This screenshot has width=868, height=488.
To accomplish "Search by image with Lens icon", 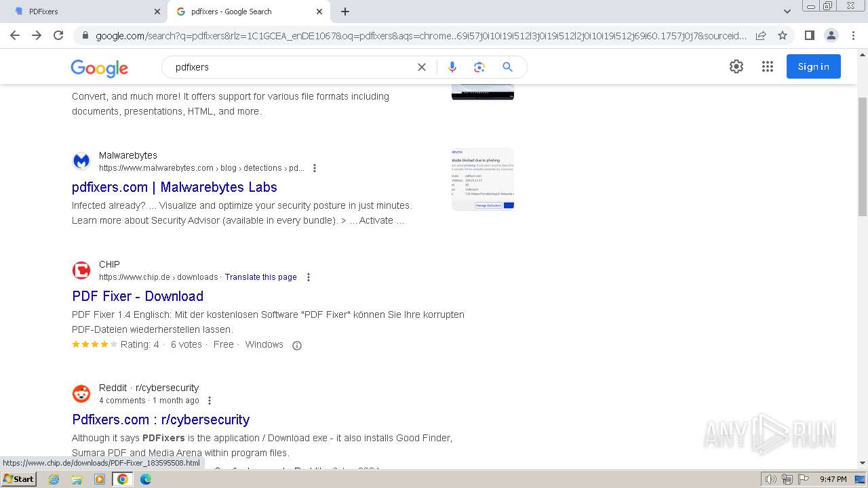I will point(479,67).
